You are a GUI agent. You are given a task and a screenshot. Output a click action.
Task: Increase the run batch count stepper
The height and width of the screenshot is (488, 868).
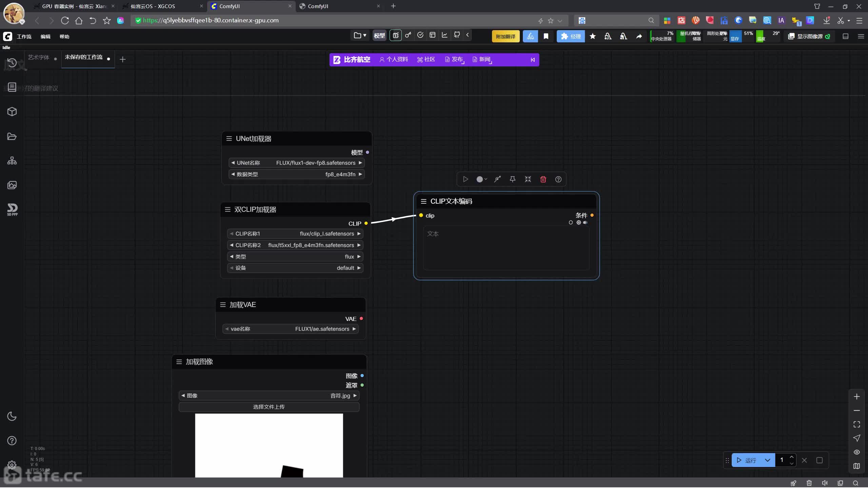[792, 457]
